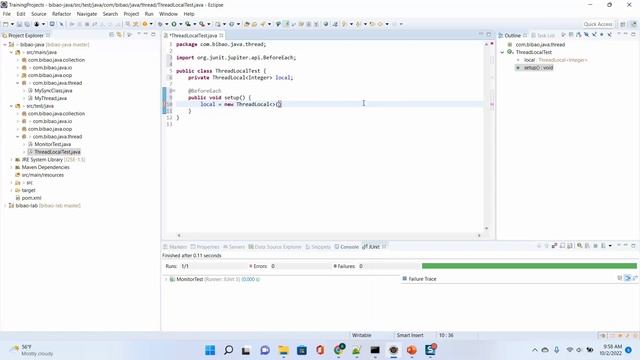The image size is (640, 360).
Task: Switch to the Snippets tab
Action: point(318,247)
